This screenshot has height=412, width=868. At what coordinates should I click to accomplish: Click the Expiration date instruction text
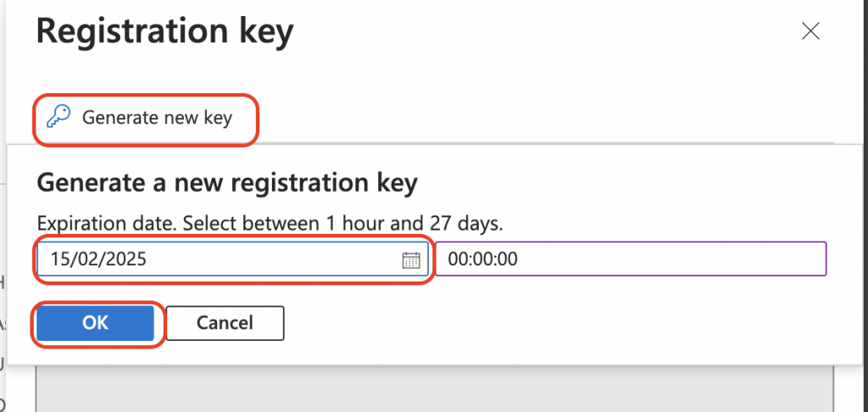click(270, 224)
